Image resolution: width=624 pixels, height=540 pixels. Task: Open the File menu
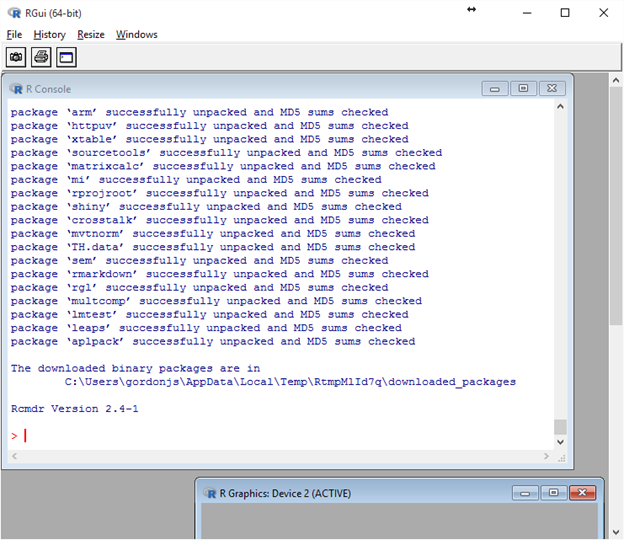(14, 34)
